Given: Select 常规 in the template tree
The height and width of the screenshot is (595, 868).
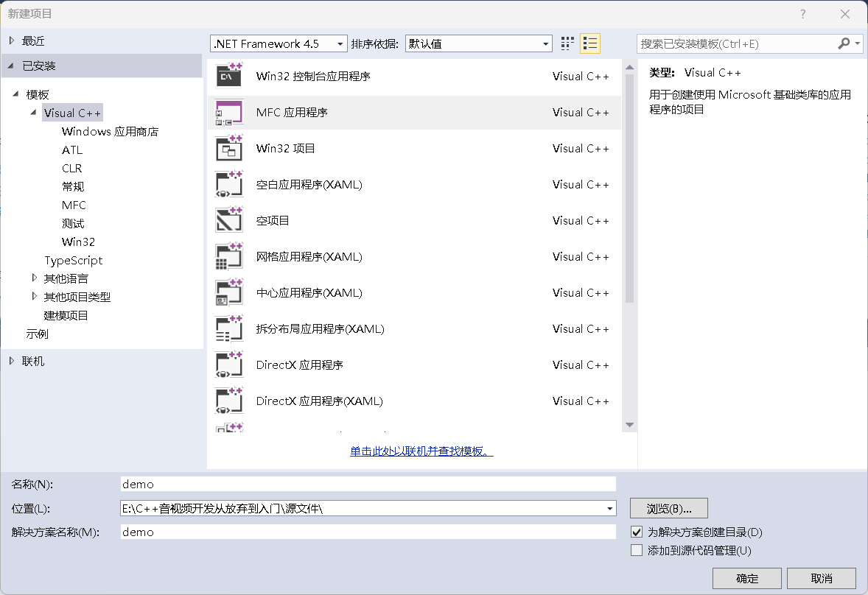Looking at the screenshot, I should [72, 186].
